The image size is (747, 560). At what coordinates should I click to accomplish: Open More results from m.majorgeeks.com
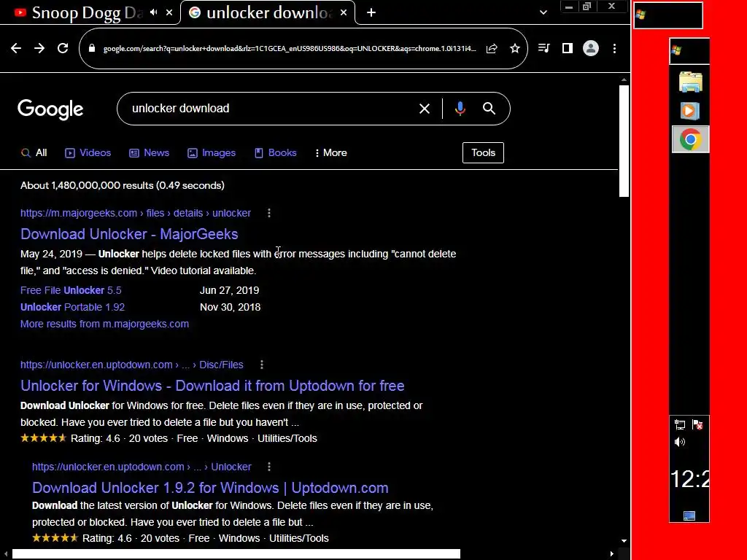click(105, 324)
